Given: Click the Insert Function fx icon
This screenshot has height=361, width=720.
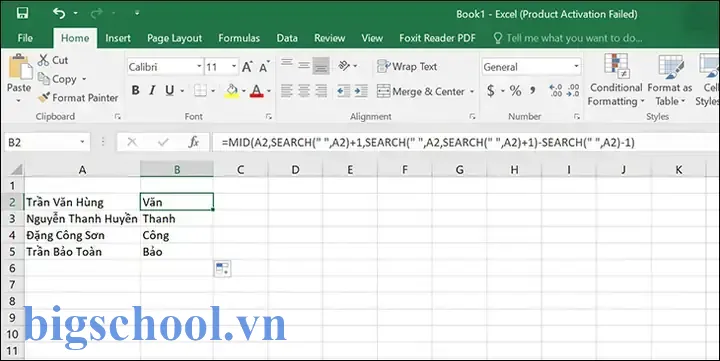Looking at the screenshot, I should [193, 142].
